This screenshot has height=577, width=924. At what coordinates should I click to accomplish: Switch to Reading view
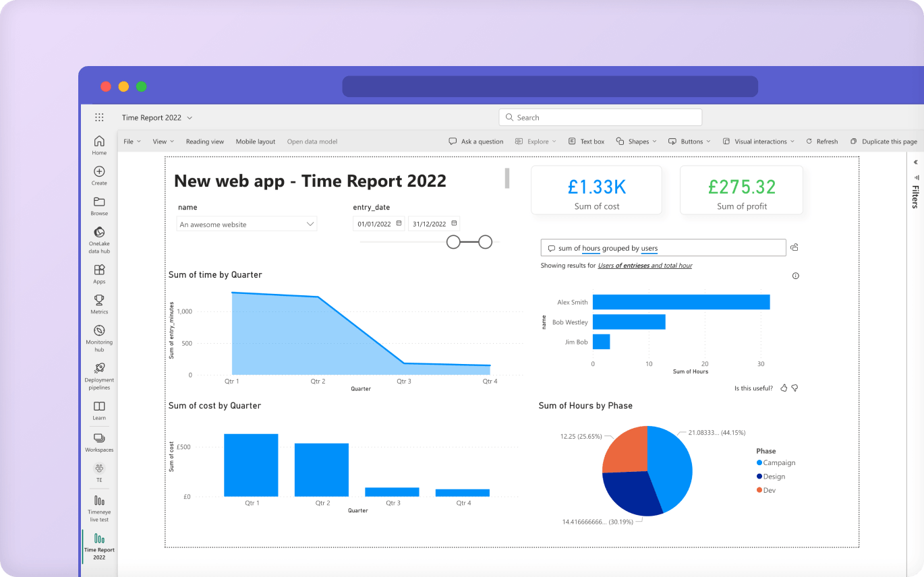pos(205,142)
